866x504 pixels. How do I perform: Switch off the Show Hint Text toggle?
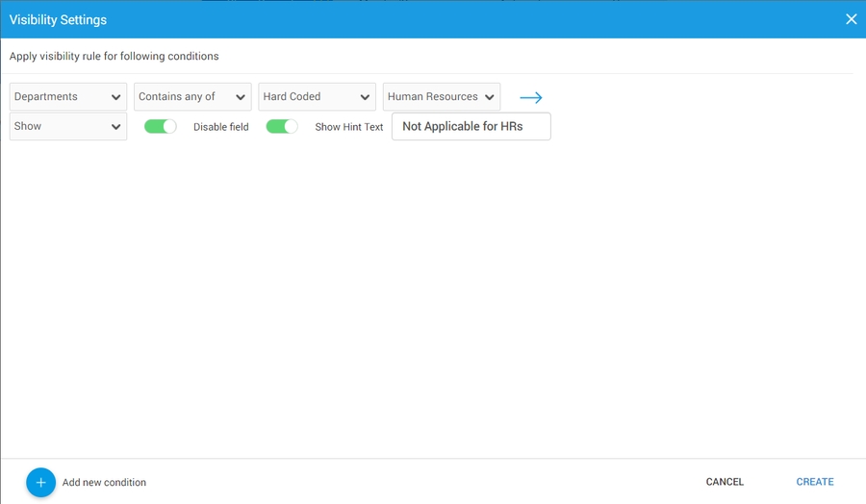pos(282,127)
